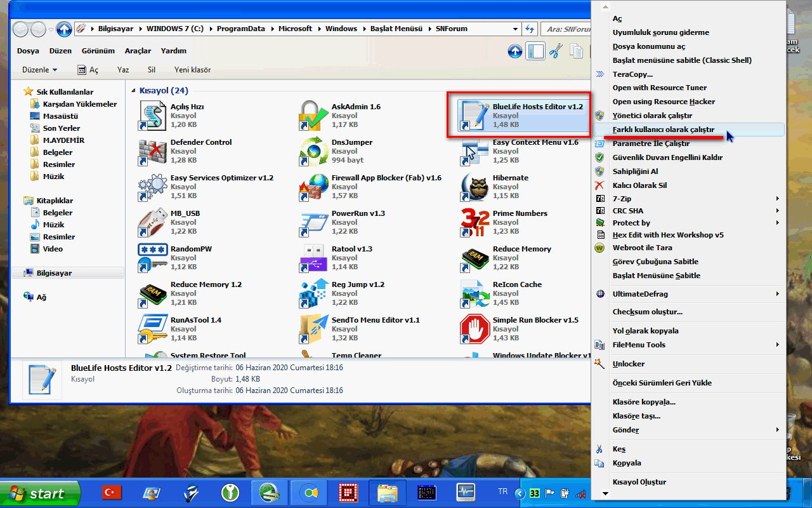Click the refresh icon beside address bar
This screenshot has width=812, height=508.
529,29
